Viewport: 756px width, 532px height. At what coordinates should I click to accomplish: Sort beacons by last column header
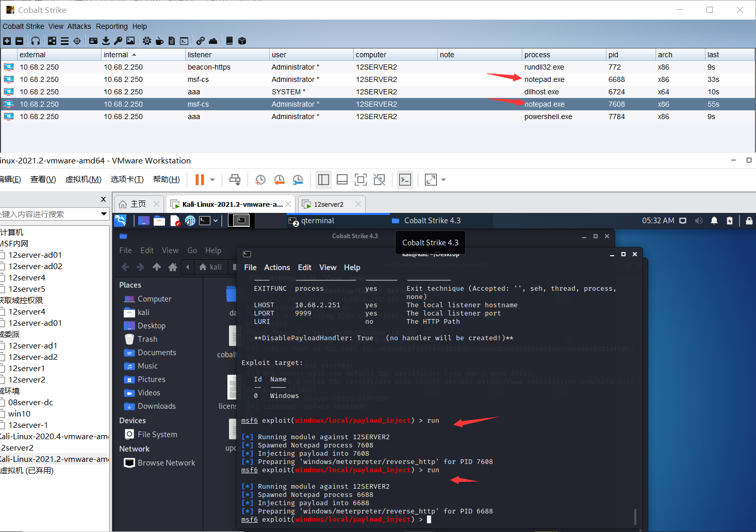(x=729, y=55)
